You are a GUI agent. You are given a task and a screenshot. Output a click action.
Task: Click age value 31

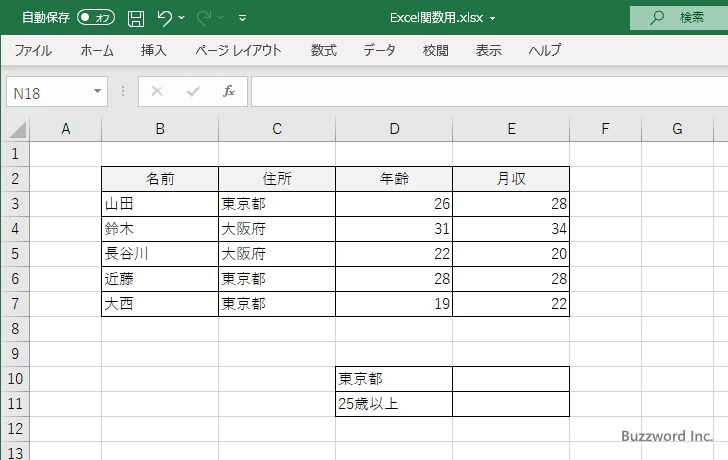pos(394,229)
